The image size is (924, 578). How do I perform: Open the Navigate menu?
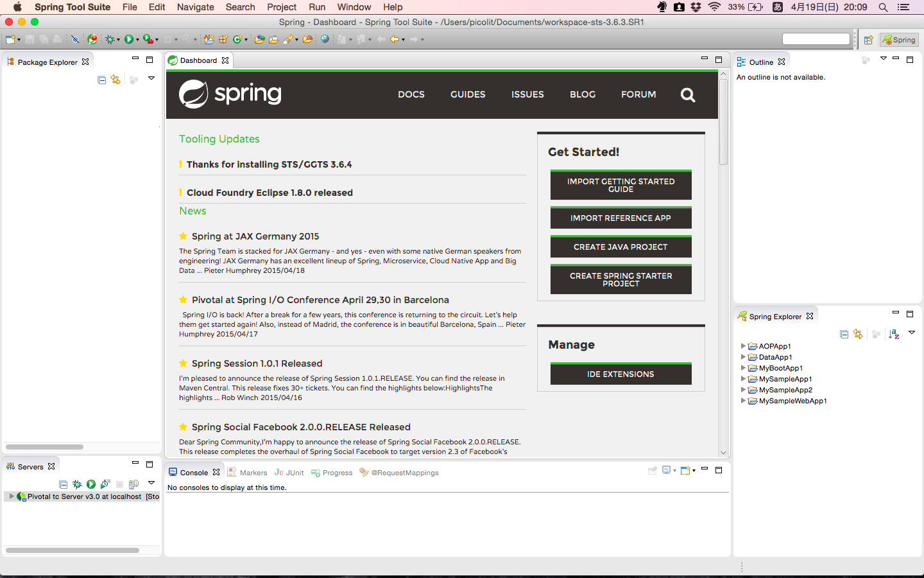pos(195,7)
